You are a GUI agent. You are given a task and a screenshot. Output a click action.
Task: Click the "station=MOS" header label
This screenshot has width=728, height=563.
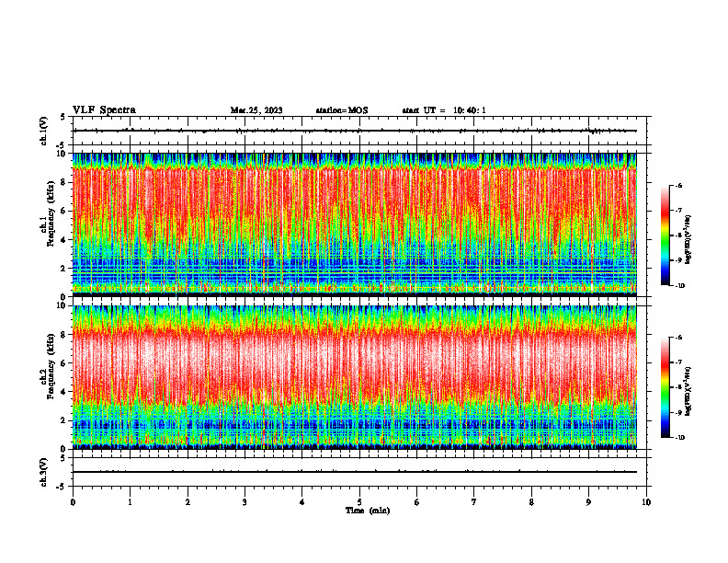(342, 110)
